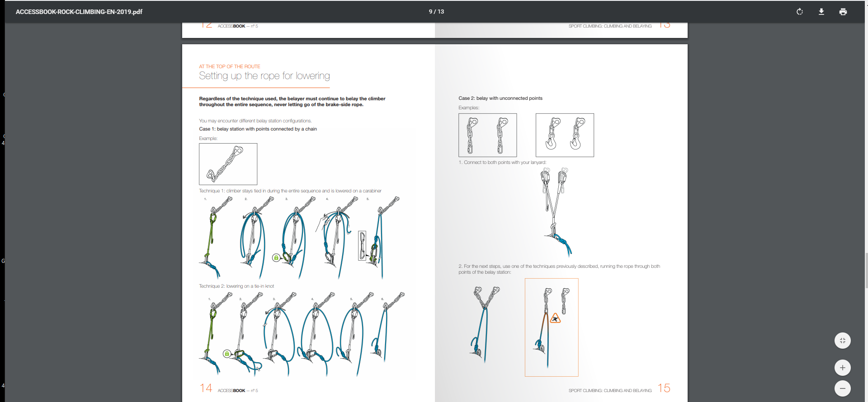Zoom in with the plus button
This screenshot has height=402, width=868.
842,368
